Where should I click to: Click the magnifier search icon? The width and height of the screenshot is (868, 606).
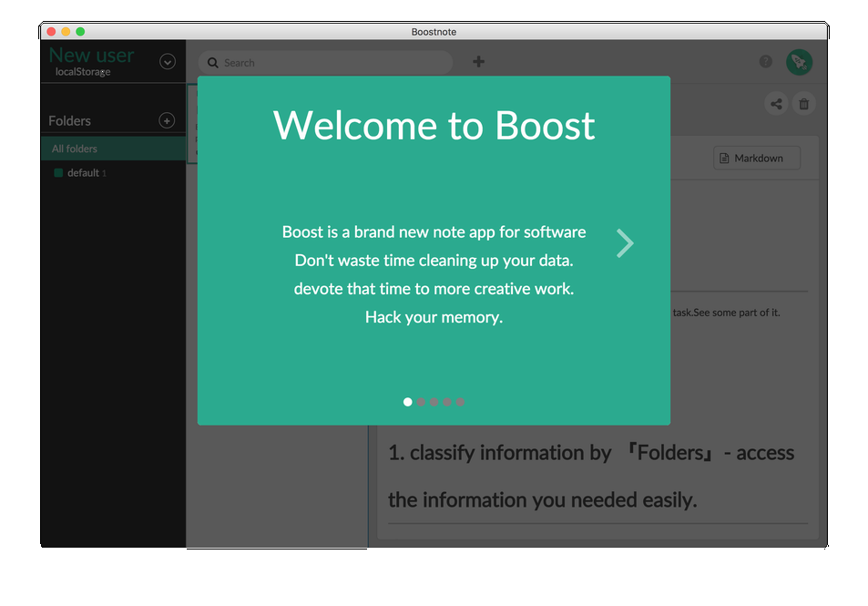[213, 63]
